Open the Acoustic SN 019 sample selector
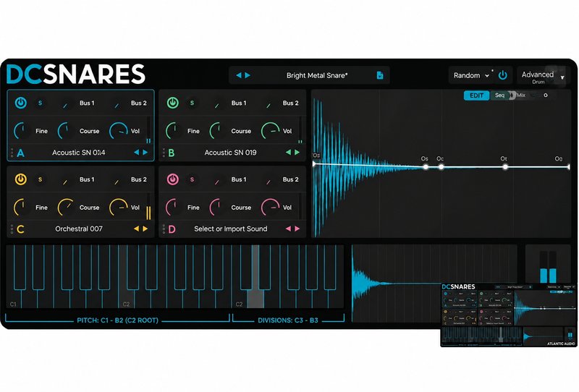The image size is (579, 392). point(230,153)
